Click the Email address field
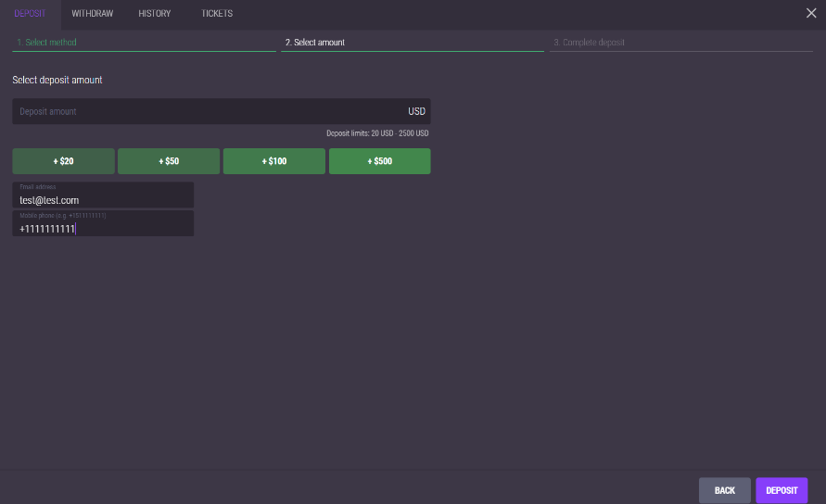826x504 pixels. tap(103, 196)
